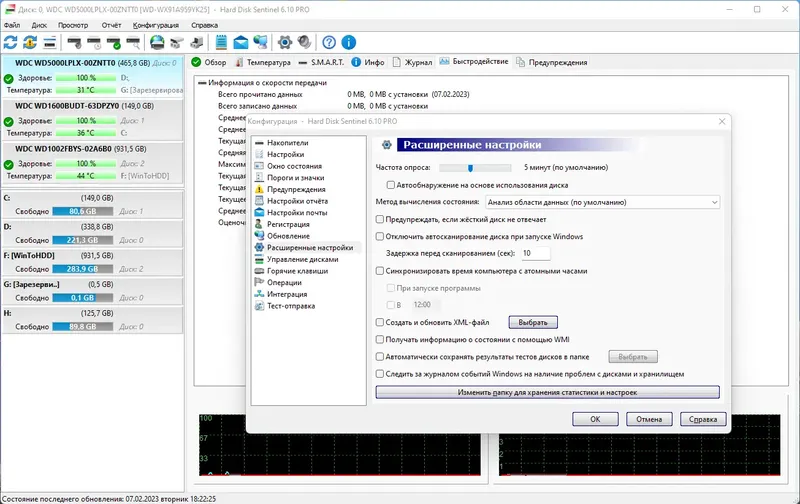Click OK button in configuration dialog
Screen dimensions: 800x504
[595, 419]
